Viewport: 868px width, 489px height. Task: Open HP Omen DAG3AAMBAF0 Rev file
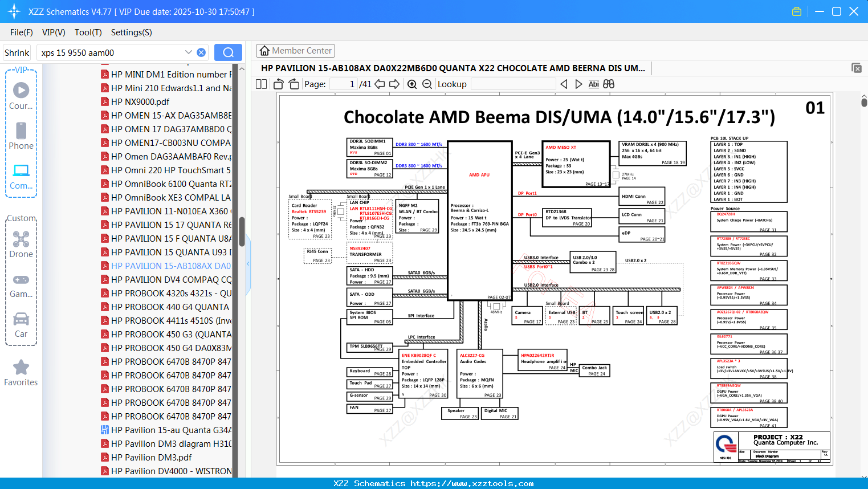click(x=166, y=156)
